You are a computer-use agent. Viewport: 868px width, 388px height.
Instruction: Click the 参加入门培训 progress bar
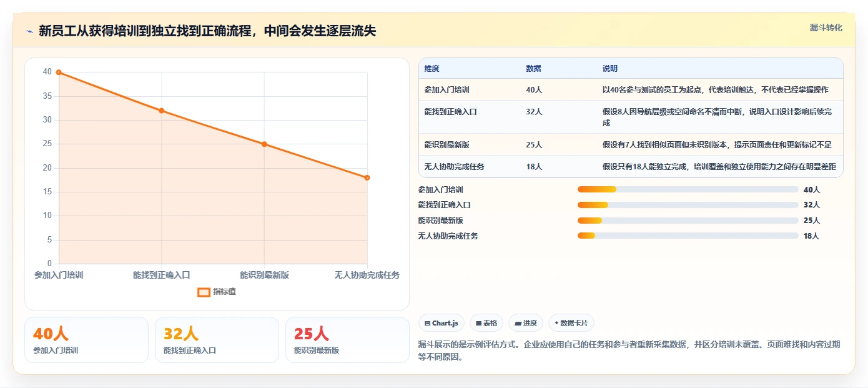coord(688,189)
